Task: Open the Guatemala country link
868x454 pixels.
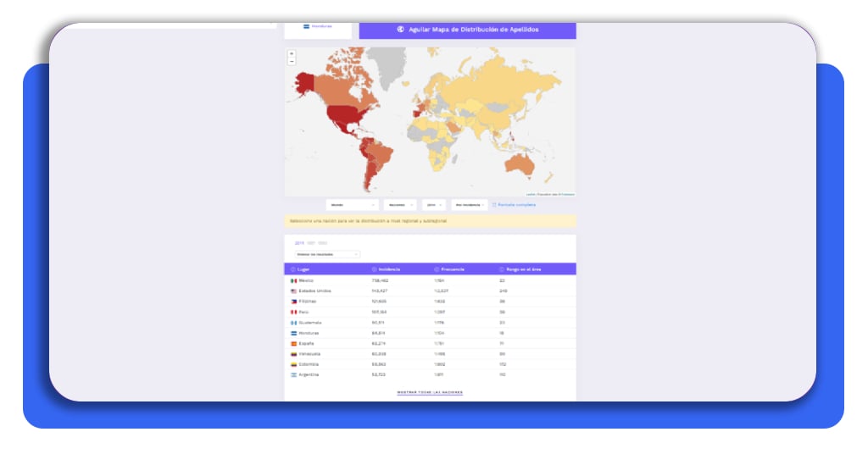Action: (310, 323)
